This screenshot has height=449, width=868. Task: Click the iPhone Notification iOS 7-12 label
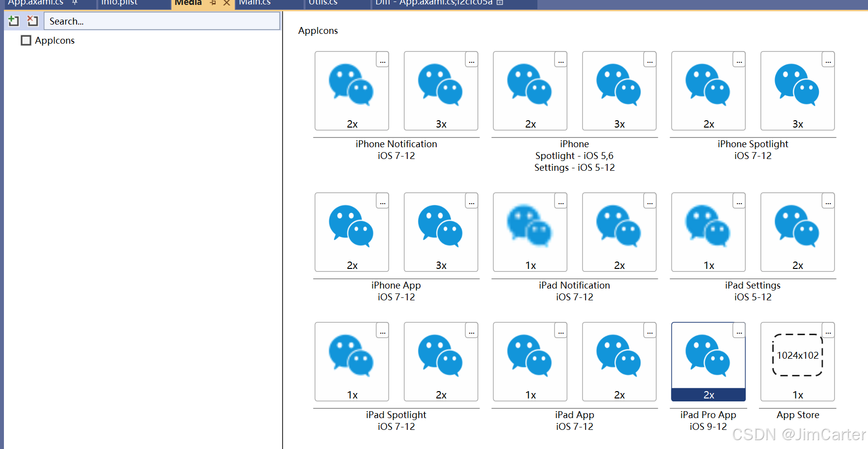(396, 150)
